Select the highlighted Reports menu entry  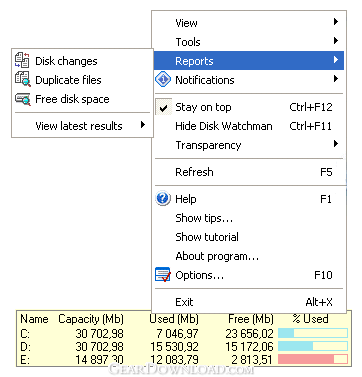pyautogui.click(x=249, y=60)
